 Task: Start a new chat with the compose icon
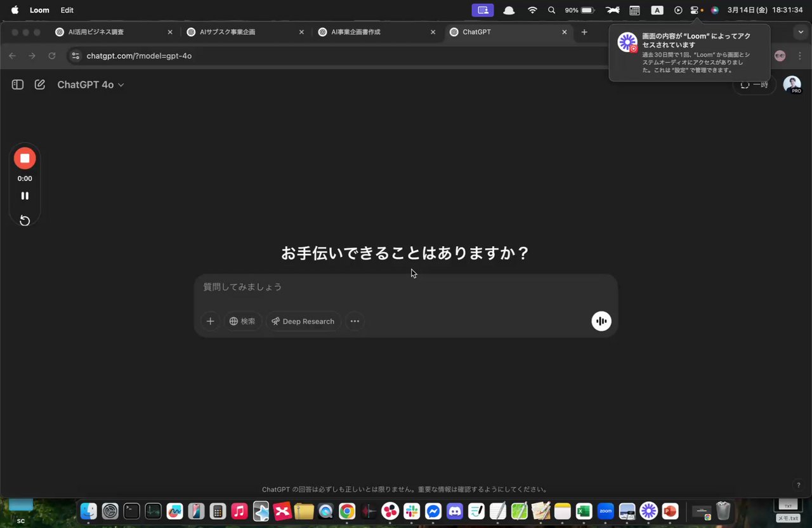[x=40, y=84]
